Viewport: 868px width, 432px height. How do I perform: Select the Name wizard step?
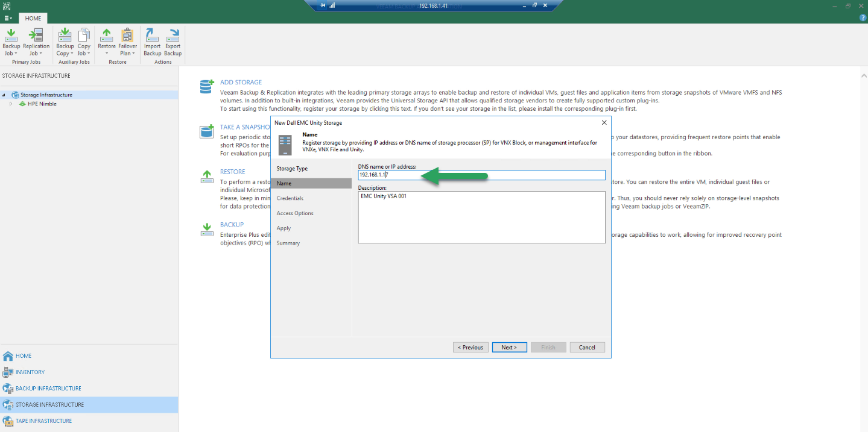click(x=311, y=183)
